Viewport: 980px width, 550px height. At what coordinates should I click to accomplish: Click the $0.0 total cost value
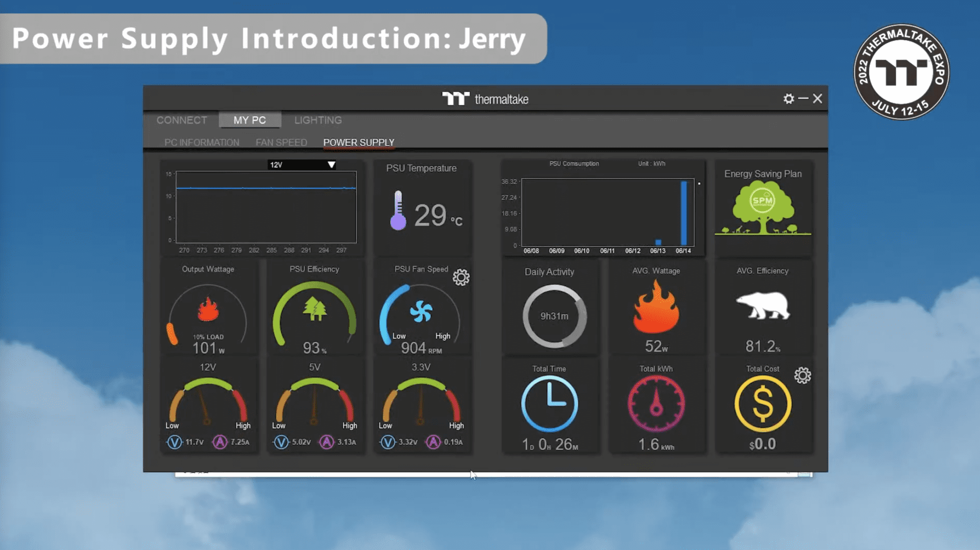tap(763, 444)
